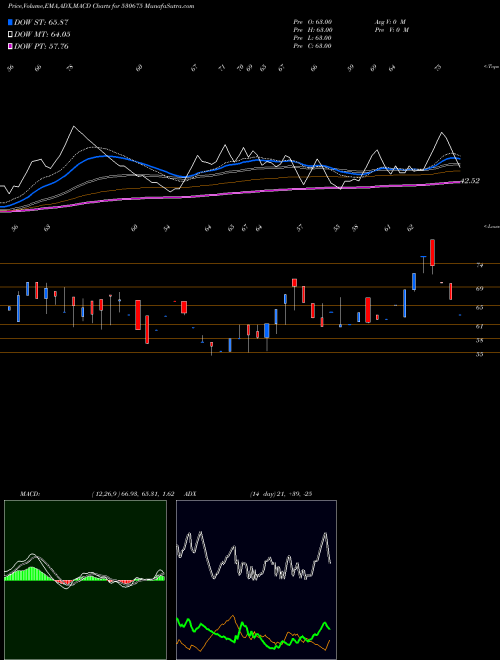Click the last blue candle at chart end
500x660 pixels.
point(460,315)
